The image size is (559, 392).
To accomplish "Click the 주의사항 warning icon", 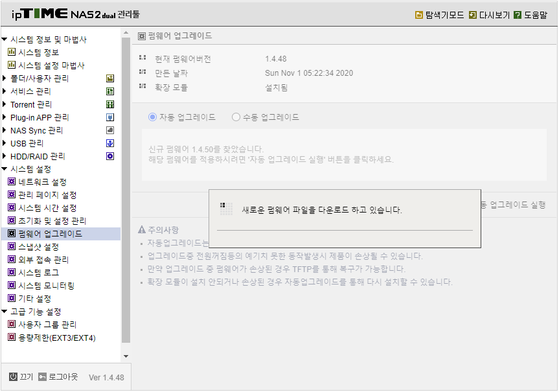I will tap(142, 230).
